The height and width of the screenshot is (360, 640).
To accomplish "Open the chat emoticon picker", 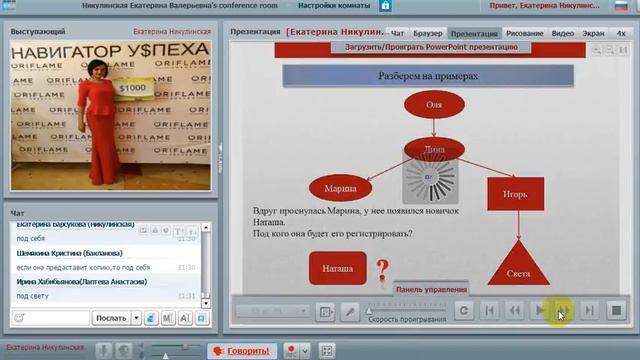I will click(19, 318).
